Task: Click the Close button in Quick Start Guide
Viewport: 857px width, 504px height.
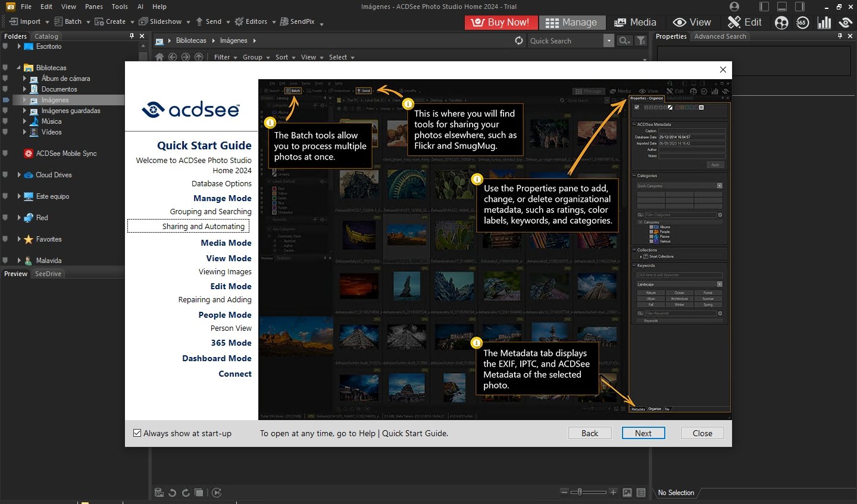Action: tap(702, 433)
